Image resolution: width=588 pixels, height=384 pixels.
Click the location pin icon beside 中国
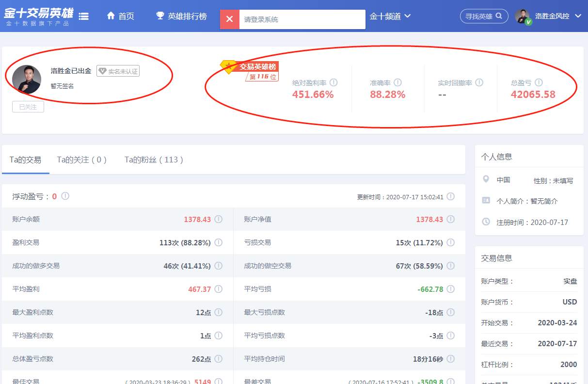click(x=486, y=179)
